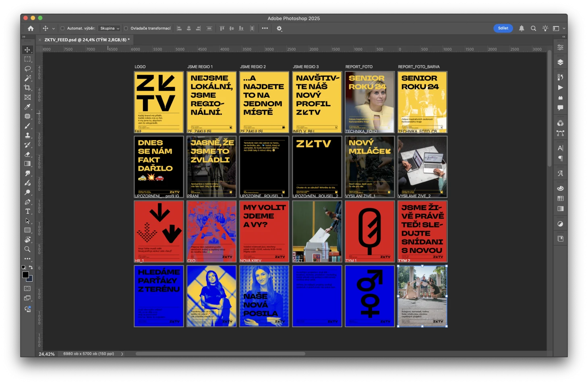The width and height of the screenshot is (588, 384).
Task: Select the Hand tool
Action: (27, 240)
